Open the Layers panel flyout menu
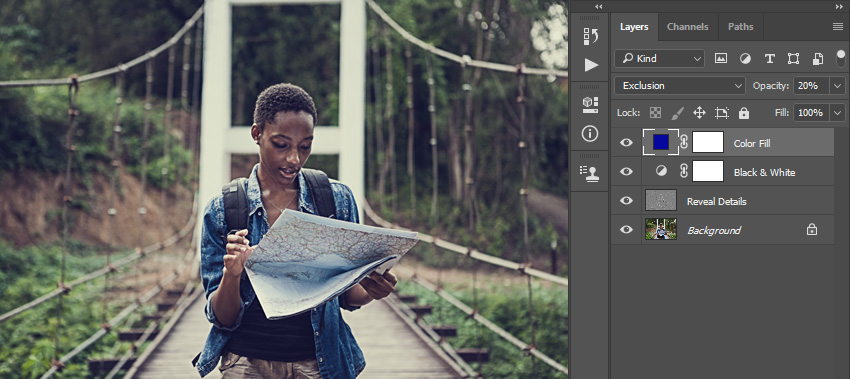 click(838, 27)
